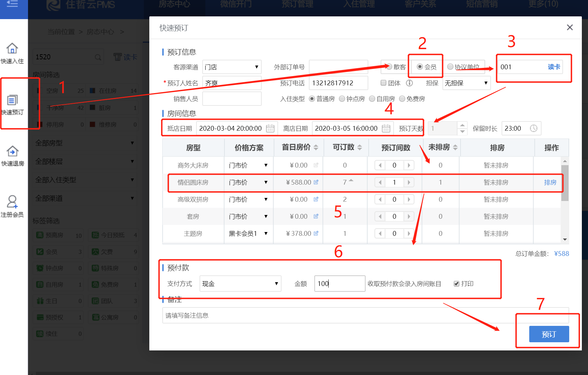Click the 备注 remarks text field

tap(366, 315)
